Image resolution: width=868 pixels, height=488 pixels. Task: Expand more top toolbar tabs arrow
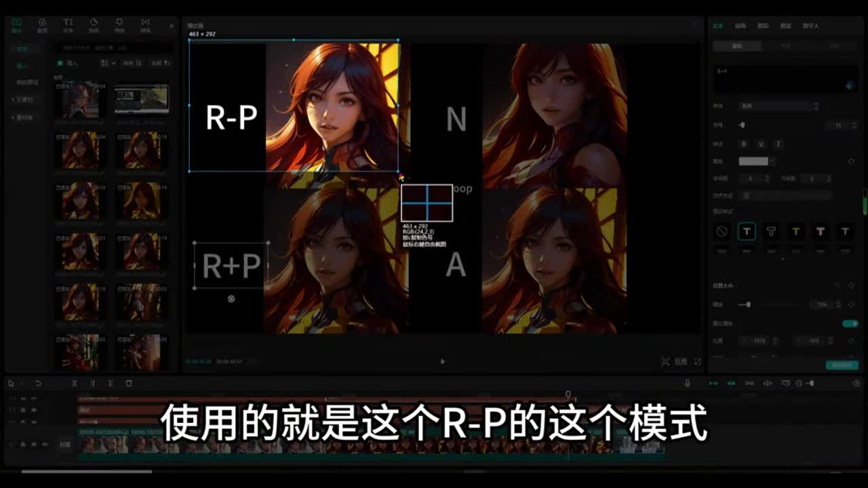[171, 26]
